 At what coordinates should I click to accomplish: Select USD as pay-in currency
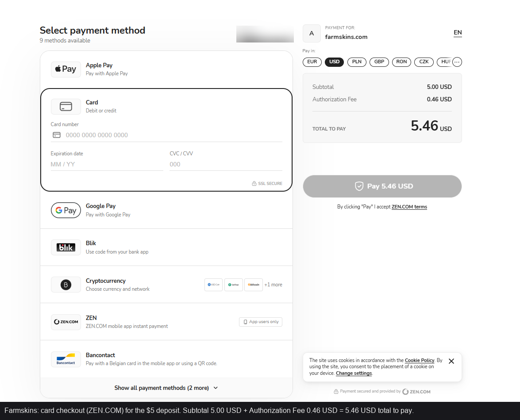click(x=334, y=62)
